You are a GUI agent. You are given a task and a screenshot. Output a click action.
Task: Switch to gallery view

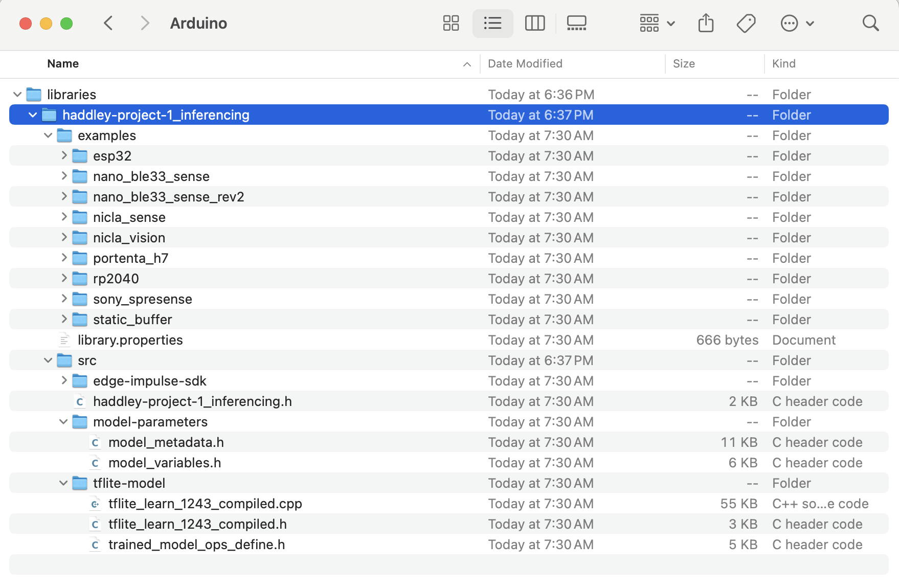click(576, 23)
